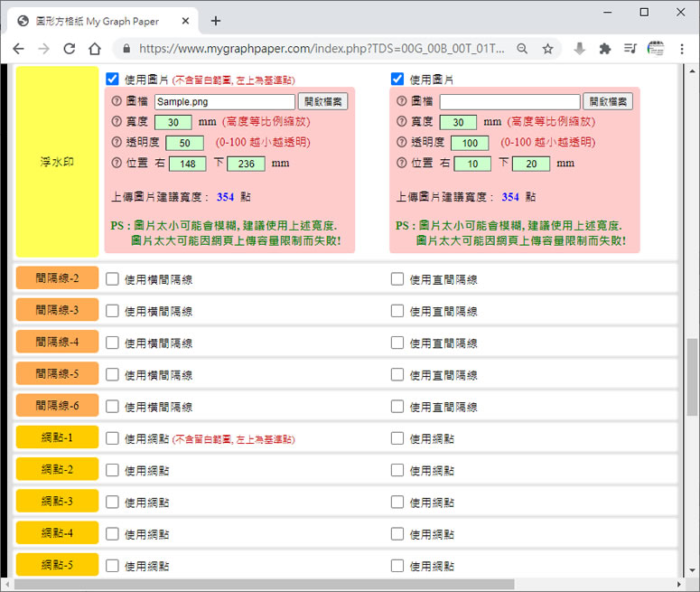Enable 使用橫間隔線 for 間隔線-2

113,279
